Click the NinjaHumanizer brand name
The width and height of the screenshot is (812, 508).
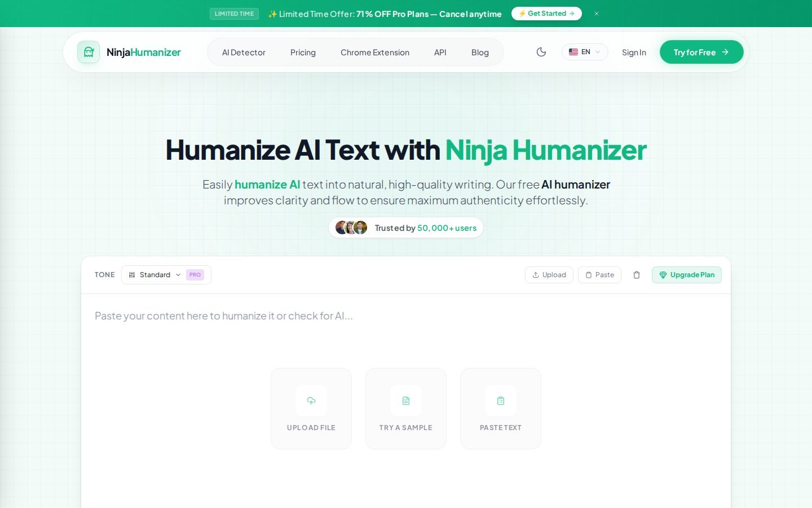click(144, 52)
